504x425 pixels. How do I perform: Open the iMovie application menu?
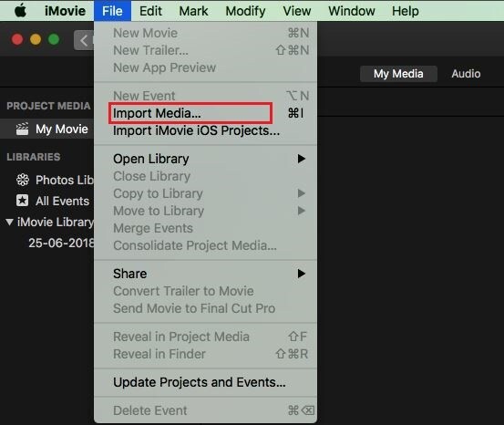[x=65, y=11]
